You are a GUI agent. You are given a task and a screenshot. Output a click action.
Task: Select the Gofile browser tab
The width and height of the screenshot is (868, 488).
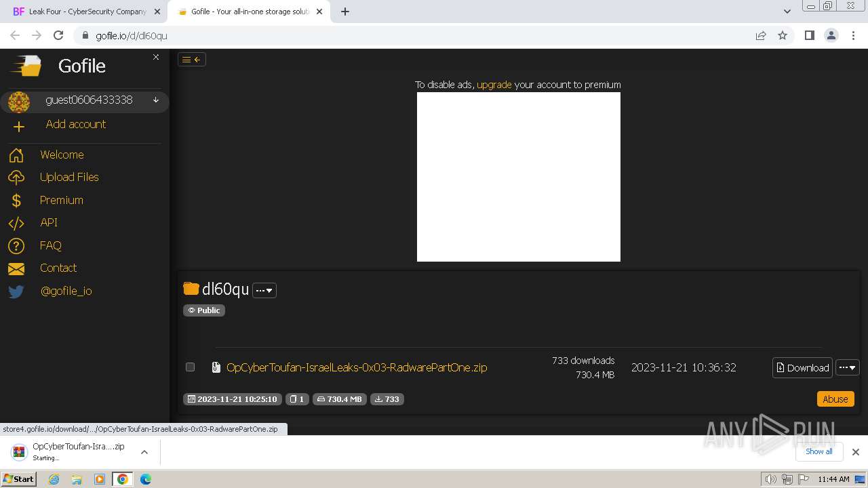250,12
